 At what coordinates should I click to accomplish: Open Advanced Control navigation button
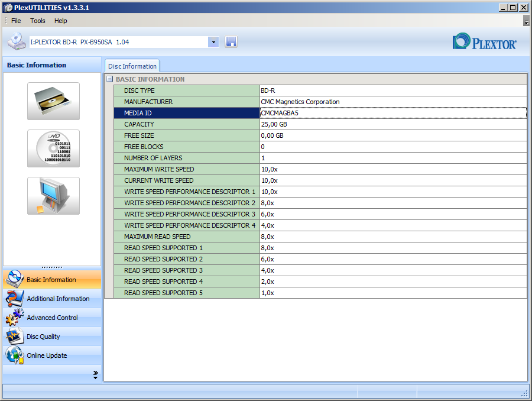tap(52, 318)
